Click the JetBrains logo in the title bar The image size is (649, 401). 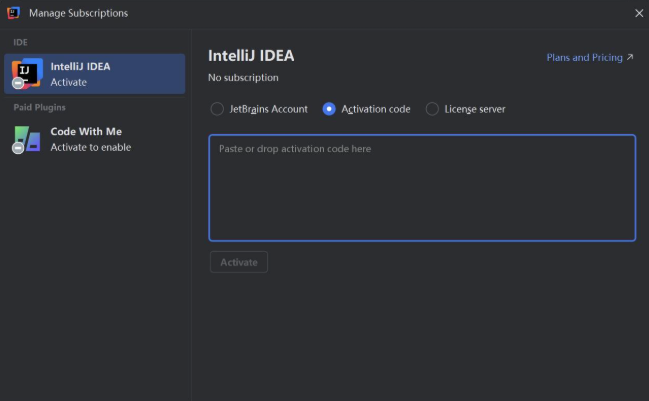coord(13,13)
